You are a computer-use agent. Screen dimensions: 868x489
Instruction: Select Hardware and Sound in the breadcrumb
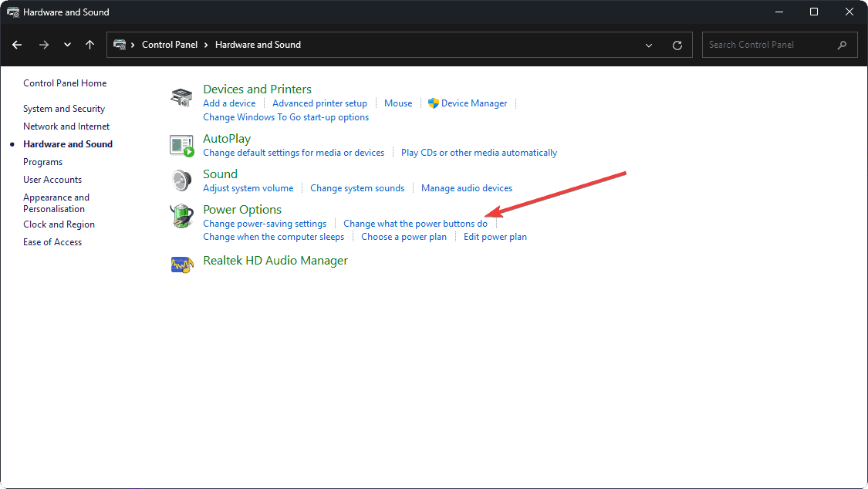click(x=258, y=45)
